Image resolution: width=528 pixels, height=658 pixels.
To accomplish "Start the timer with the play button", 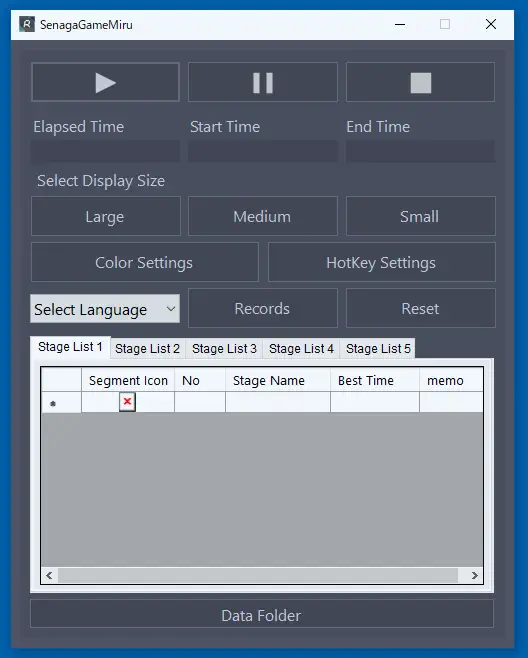I will click(105, 82).
